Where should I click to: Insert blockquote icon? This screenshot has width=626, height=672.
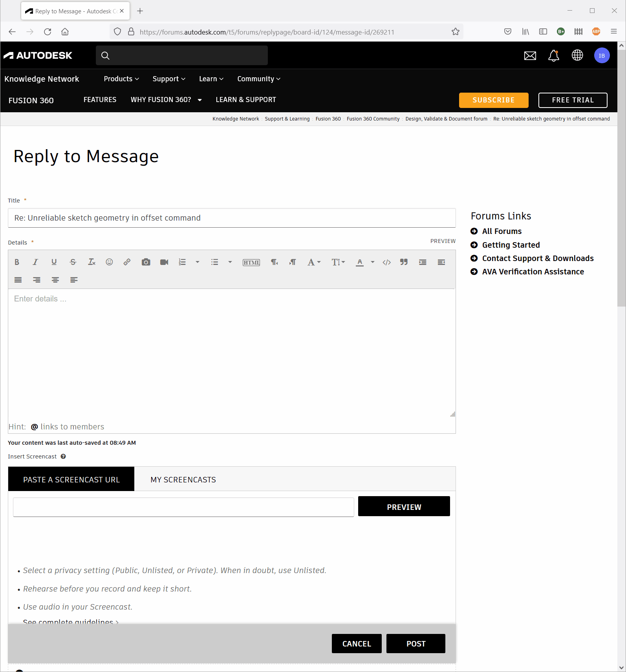click(404, 262)
